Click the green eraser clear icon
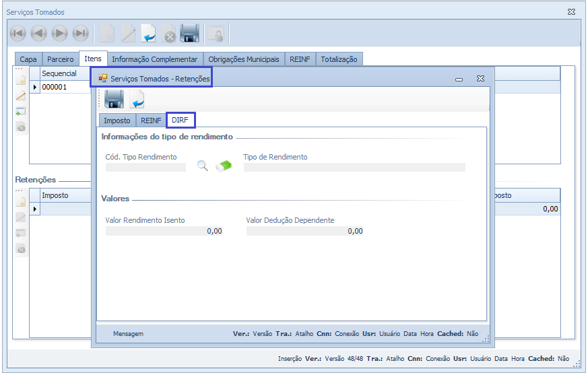The image size is (588, 373). click(x=224, y=166)
